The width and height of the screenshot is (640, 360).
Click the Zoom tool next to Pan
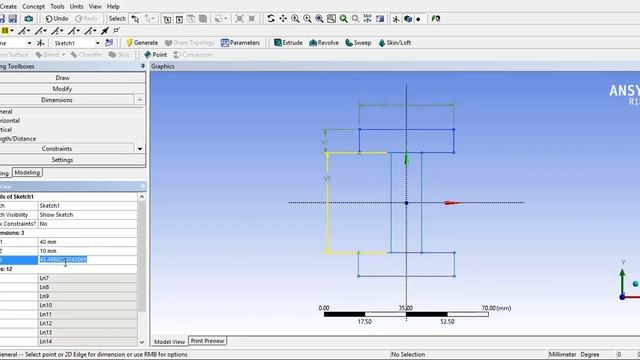coord(295,18)
